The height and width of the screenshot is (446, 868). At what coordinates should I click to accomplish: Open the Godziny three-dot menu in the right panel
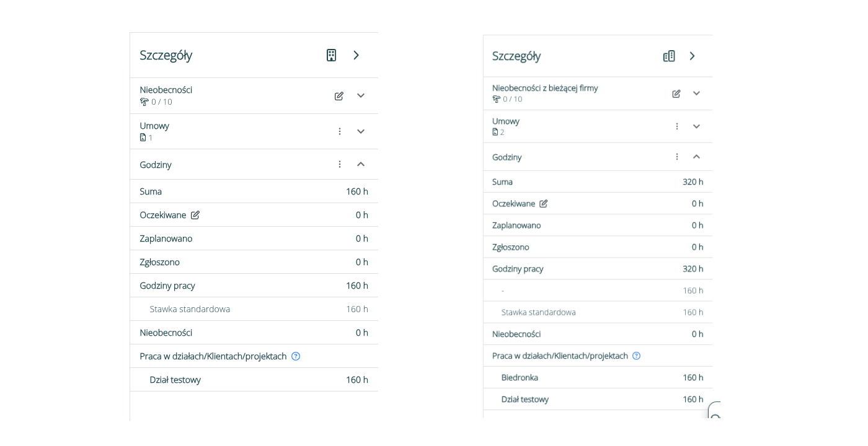[x=677, y=157]
